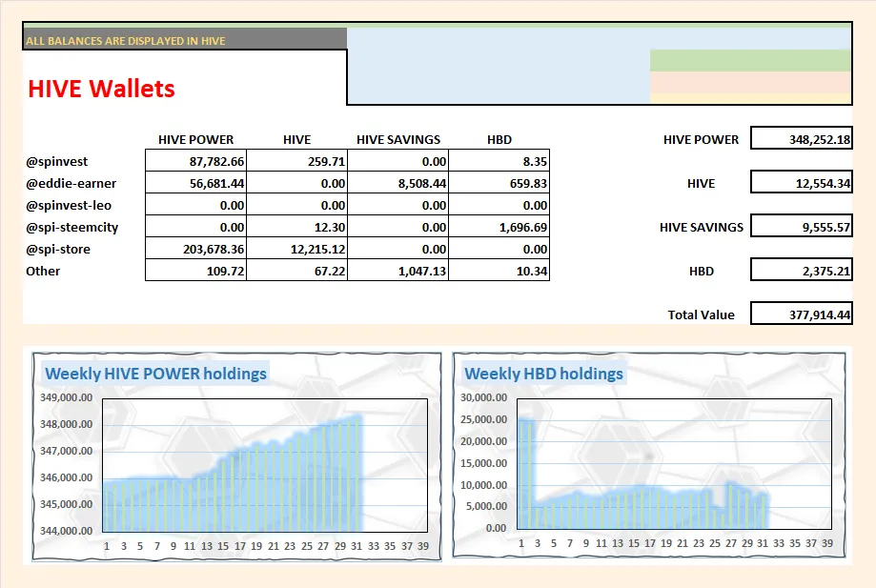Viewport: 876px width, 588px height.
Task: Select cell with value 56,681.44
Action: click(196, 183)
